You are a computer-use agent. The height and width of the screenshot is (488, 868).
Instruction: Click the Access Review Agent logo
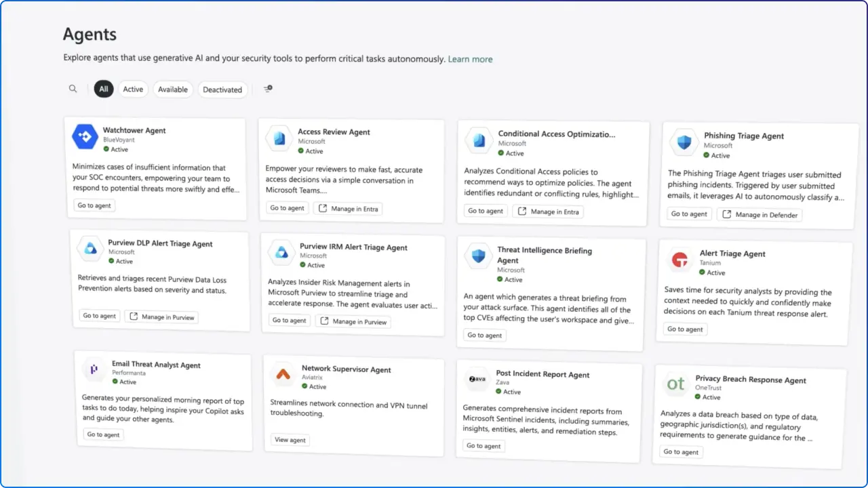[x=279, y=138]
